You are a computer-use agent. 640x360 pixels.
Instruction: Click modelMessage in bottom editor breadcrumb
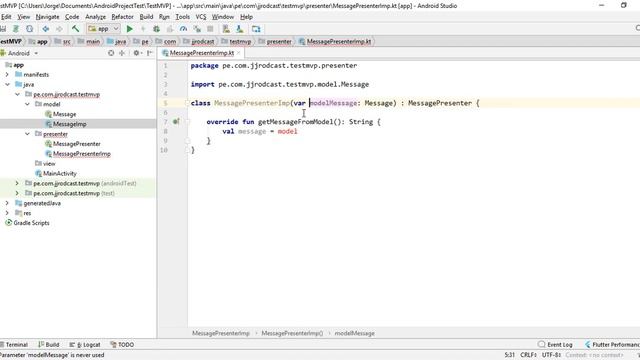(354, 333)
